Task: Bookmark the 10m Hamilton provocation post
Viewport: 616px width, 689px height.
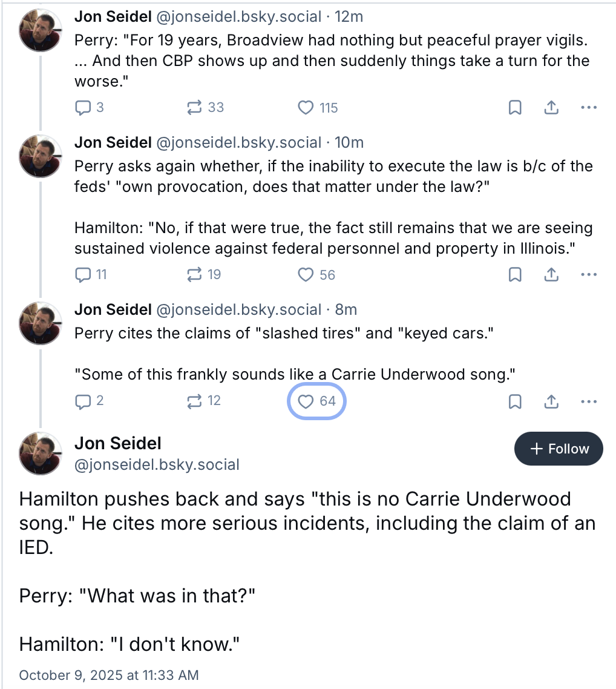Action: (x=514, y=275)
